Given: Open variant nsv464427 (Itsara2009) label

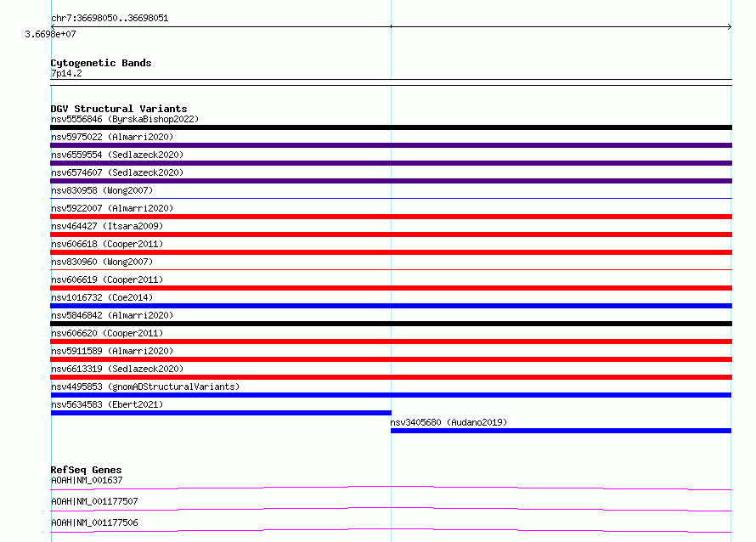Looking at the screenshot, I should point(107,226).
